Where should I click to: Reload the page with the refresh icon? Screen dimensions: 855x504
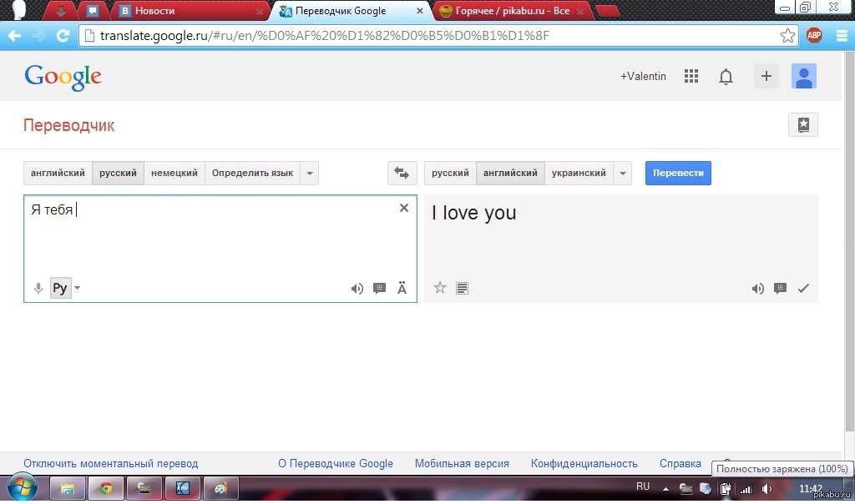tap(63, 36)
